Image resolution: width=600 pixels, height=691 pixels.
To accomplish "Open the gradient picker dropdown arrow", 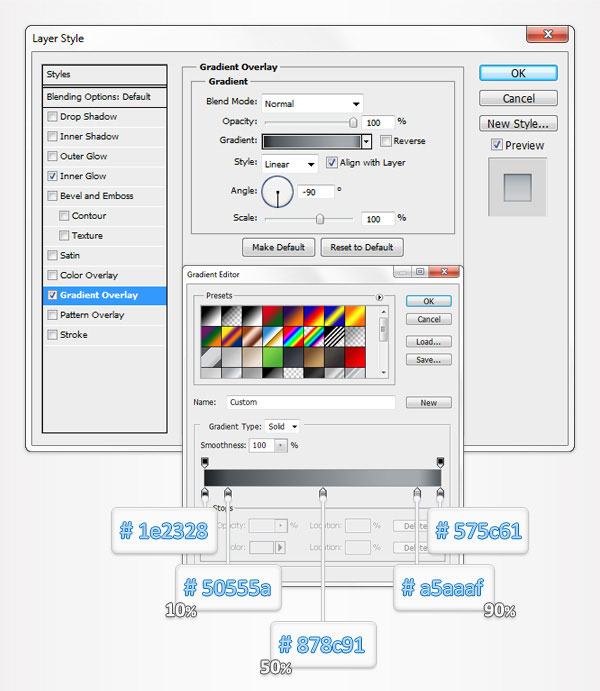I will pyautogui.click(x=367, y=141).
